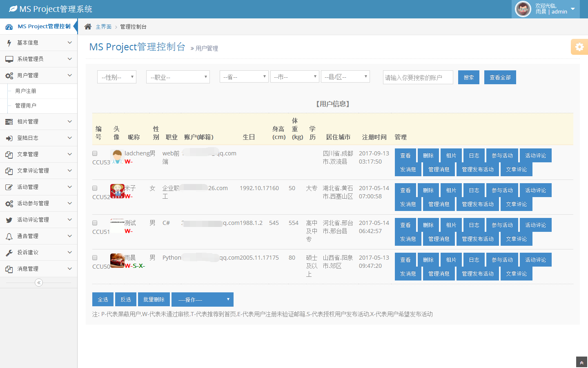Click the 主界面 breadcrumb link
This screenshot has width=588, height=368.
click(103, 27)
